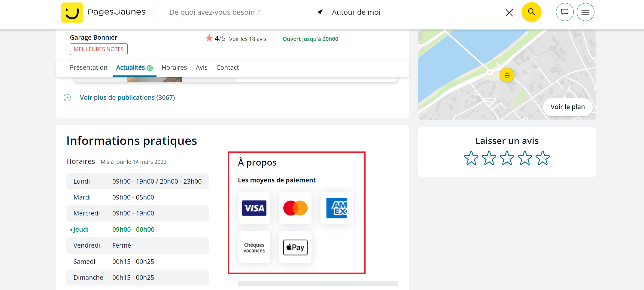Open the Horaires tab
The height and width of the screenshot is (290, 644).
point(174,68)
